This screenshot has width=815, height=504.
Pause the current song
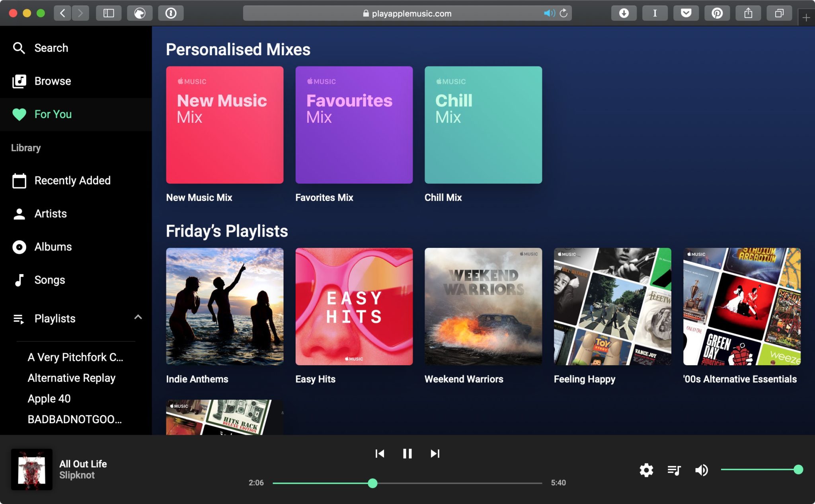(x=407, y=453)
